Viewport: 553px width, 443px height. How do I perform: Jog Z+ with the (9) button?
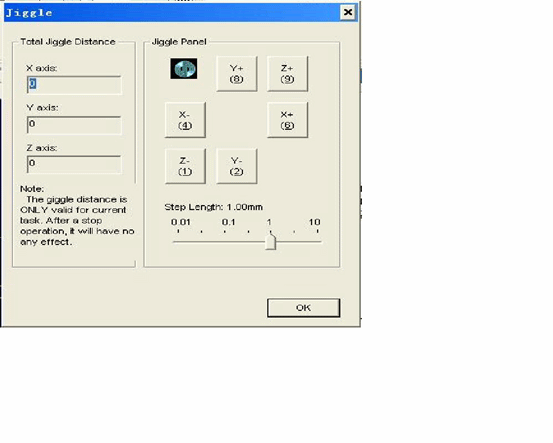point(287,74)
